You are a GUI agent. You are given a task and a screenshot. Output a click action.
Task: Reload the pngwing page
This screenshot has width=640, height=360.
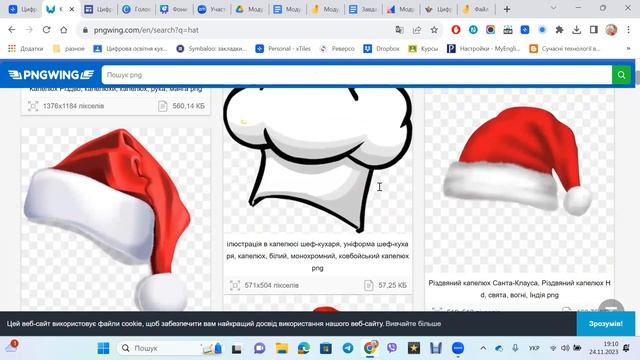47,30
